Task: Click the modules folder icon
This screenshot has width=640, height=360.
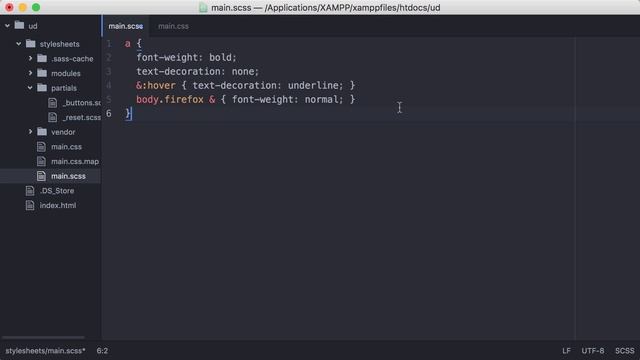Action: pos(42,73)
